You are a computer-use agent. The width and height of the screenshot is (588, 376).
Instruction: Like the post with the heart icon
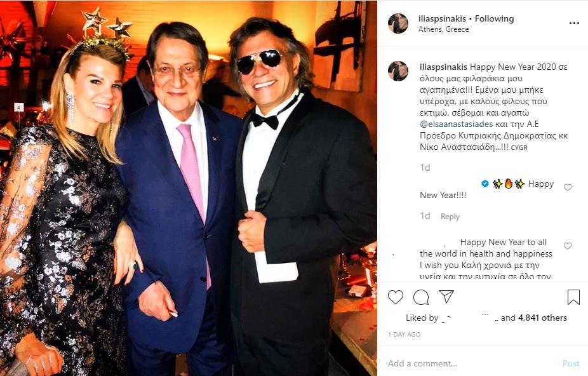click(396, 297)
